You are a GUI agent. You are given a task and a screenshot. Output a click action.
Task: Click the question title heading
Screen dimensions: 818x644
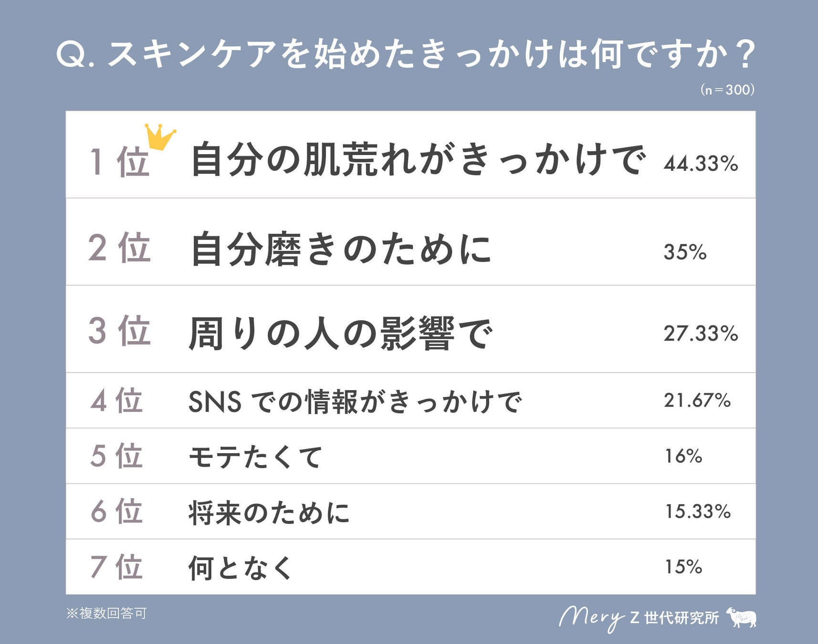pos(406,53)
